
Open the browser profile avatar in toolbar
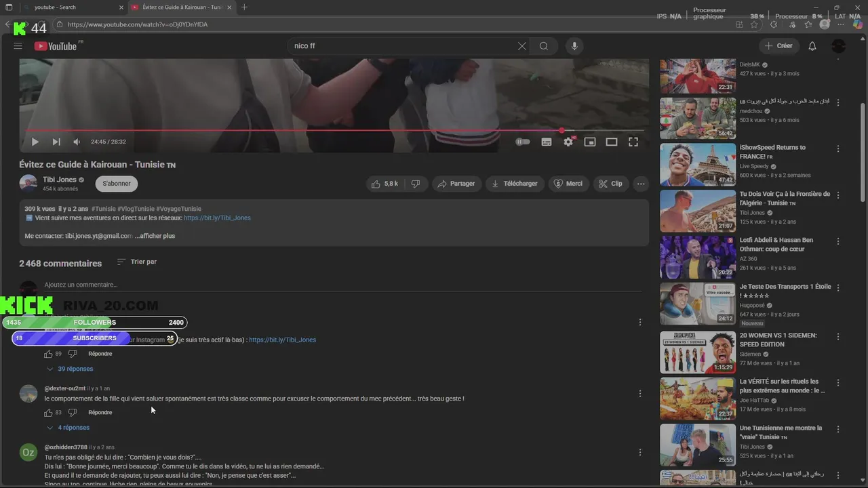(825, 24)
